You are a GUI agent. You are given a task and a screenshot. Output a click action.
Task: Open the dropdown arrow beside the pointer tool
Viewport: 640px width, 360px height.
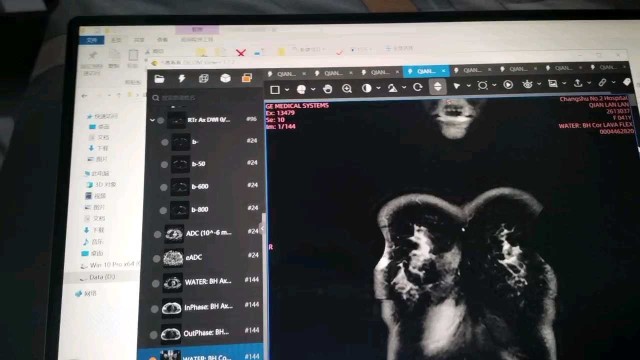[x=469, y=86]
